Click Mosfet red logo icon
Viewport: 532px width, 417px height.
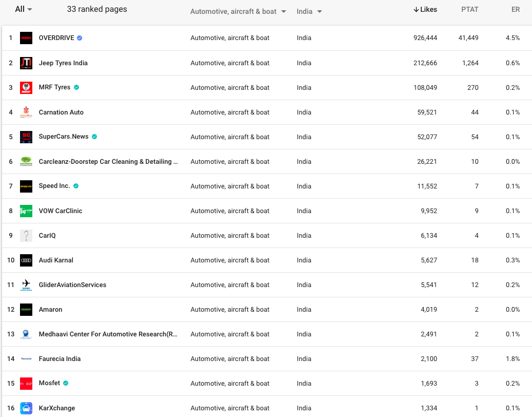26,384
